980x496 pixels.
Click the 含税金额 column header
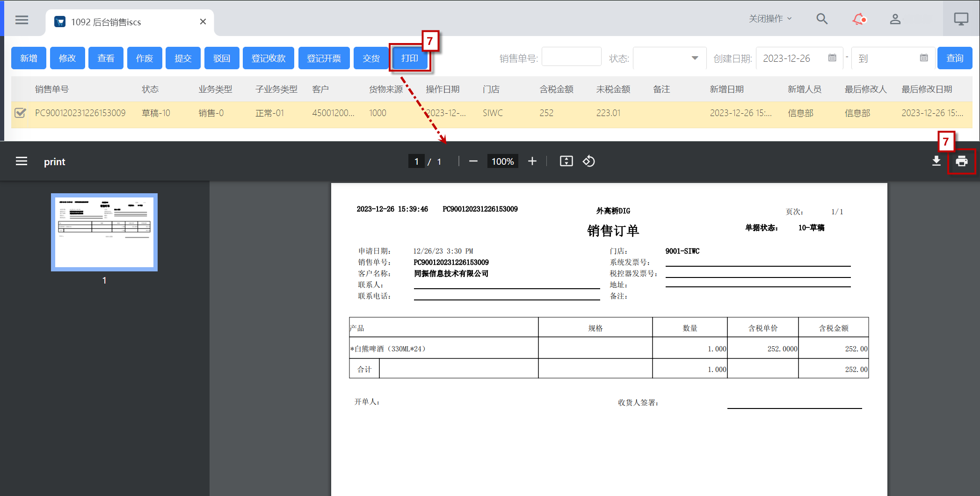556,89
